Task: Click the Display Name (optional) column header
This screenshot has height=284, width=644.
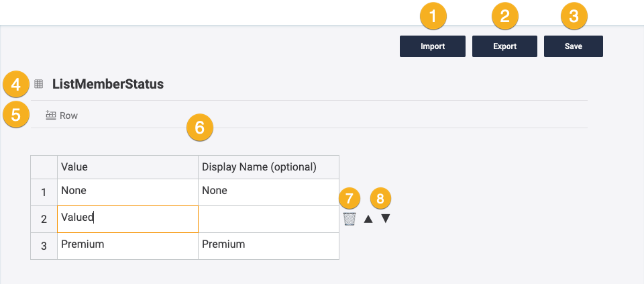Action: (x=268, y=167)
